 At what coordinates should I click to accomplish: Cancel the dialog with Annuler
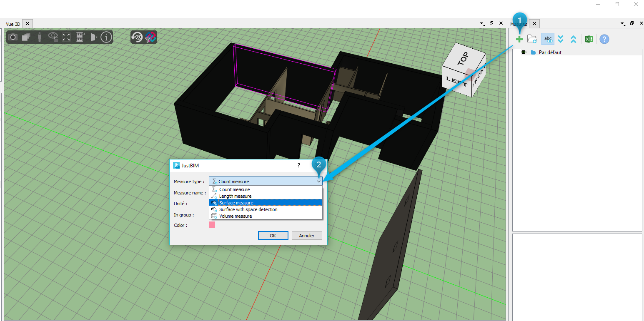point(307,236)
